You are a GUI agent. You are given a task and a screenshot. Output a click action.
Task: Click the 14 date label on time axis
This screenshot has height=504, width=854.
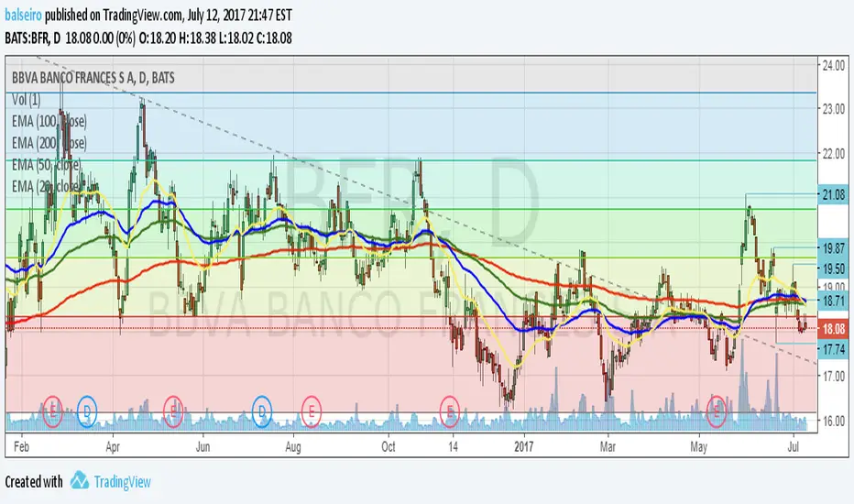(454, 447)
